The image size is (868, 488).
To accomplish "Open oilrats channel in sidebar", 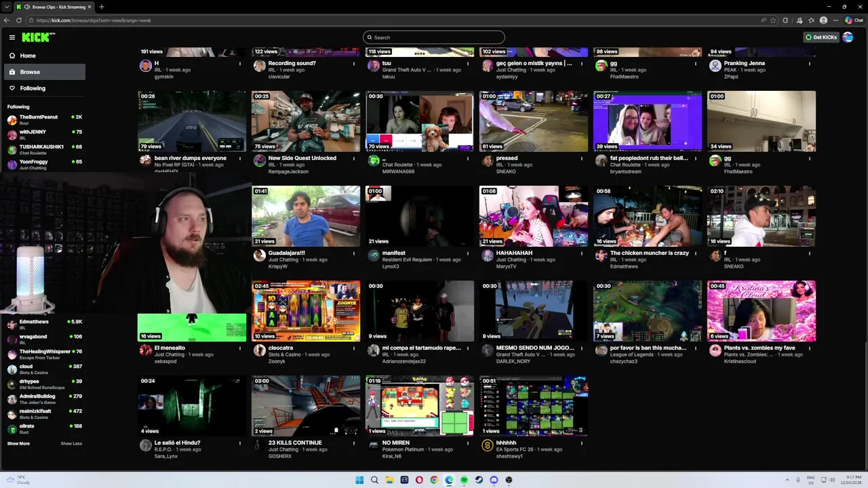I will tap(45, 429).
